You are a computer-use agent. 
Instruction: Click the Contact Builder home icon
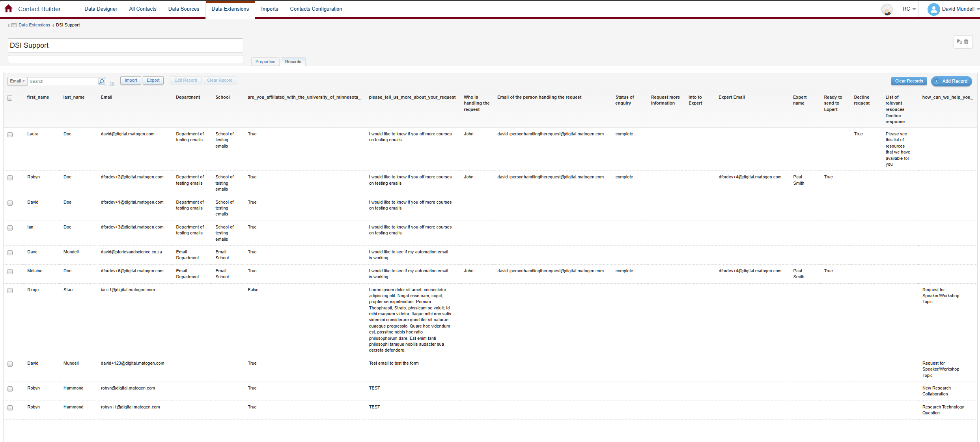pyautogui.click(x=8, y=9)
